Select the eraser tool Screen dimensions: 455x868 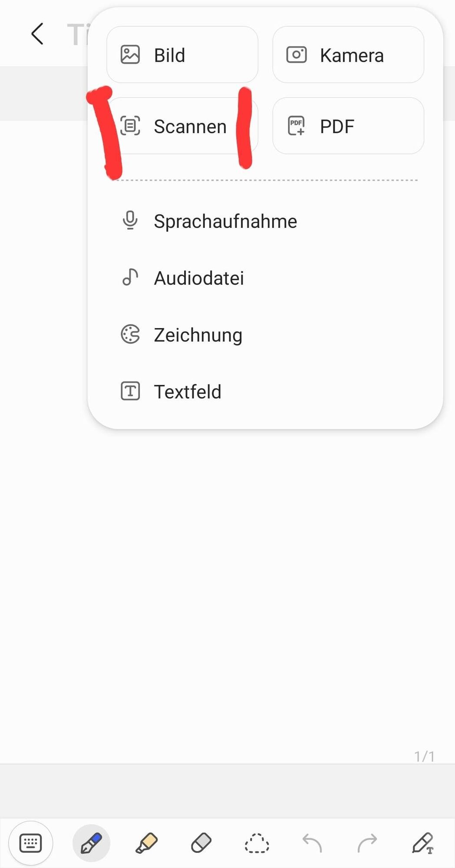(201, 843)
